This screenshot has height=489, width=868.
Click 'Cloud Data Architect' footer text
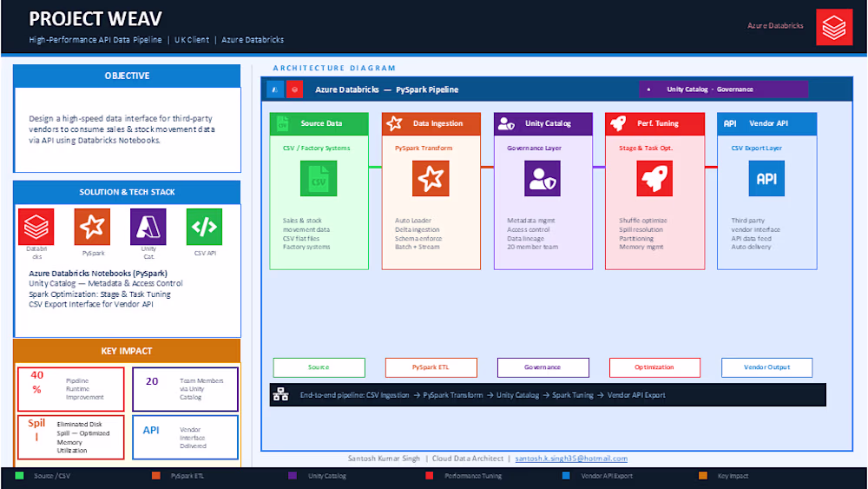[x=468, y=458]
